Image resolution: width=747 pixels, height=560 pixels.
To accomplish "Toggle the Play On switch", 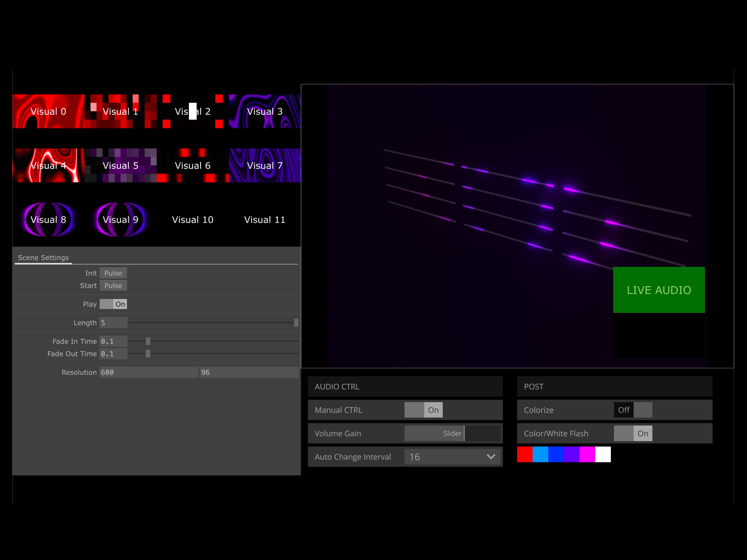I will [113, 304].
